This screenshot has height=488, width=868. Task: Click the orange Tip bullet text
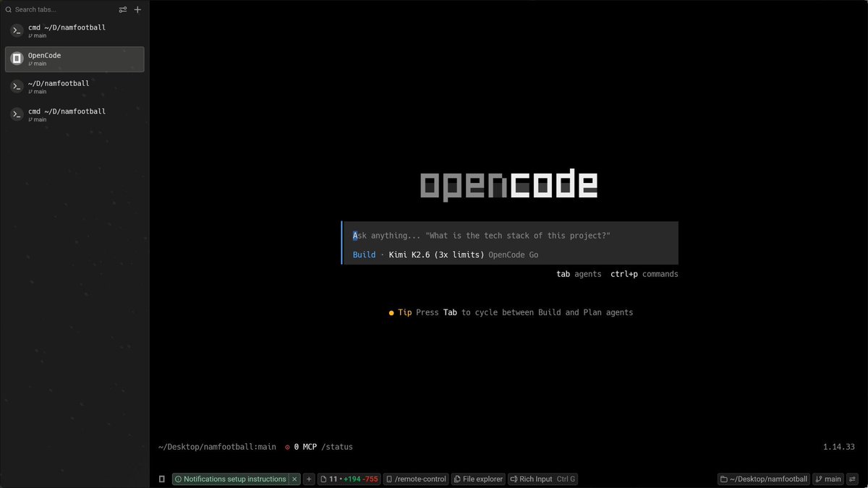click(400, 312)
